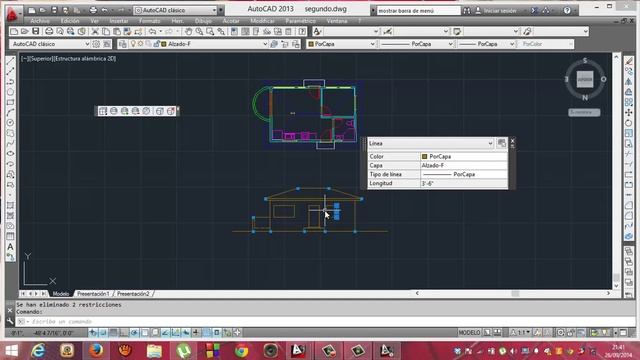The width and height of the screenshot is (640, 360).
Task: Open the Dibujo menu
Action: tap(203, 21)
